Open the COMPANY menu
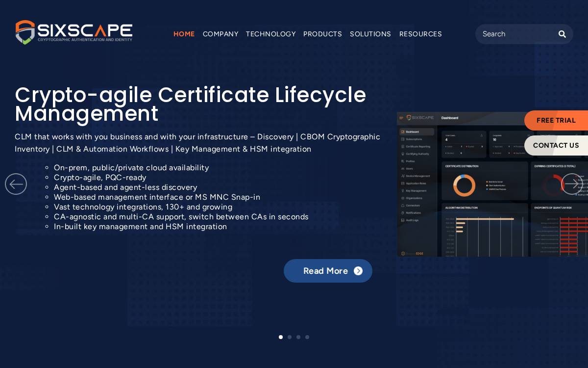 click(x=220, y=34)
